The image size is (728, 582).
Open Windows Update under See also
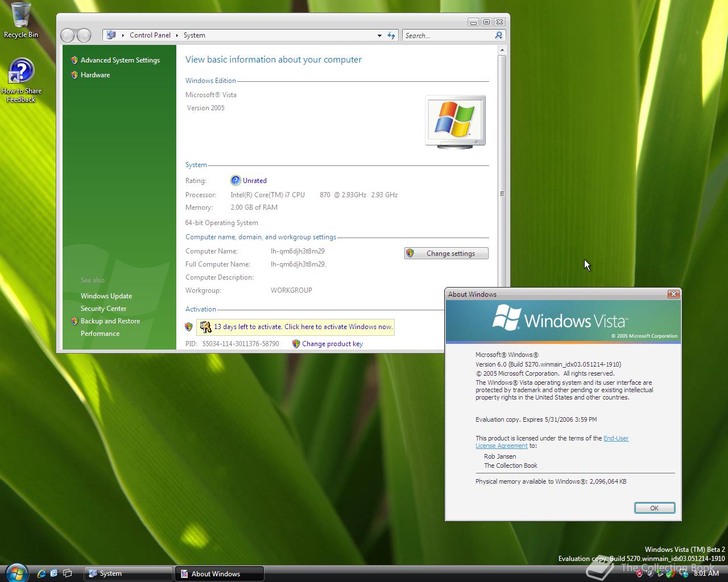click(x=106, y=296)
